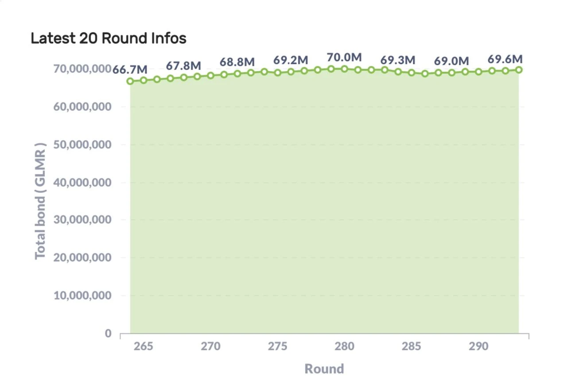
Task: Click the 265 x-axis tick label
Action: [x=143, y=346]
